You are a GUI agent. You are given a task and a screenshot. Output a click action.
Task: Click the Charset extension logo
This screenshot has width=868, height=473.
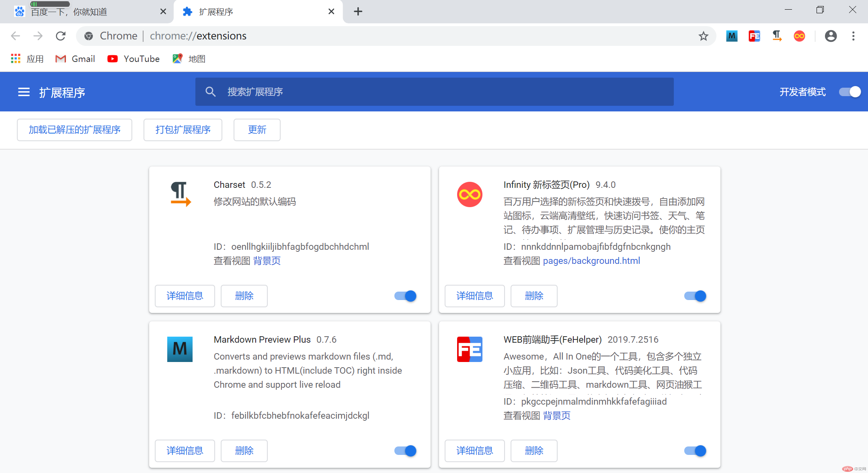pos(180,194)
